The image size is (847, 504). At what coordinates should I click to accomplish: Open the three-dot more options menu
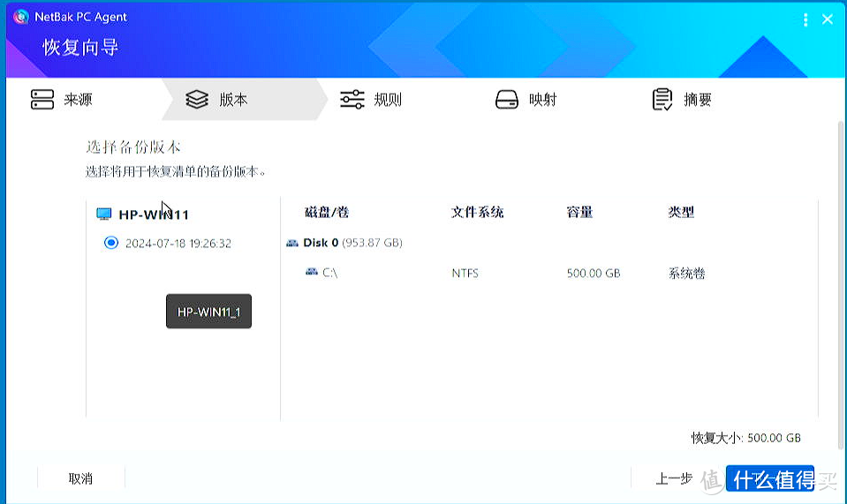pos(805,20)
